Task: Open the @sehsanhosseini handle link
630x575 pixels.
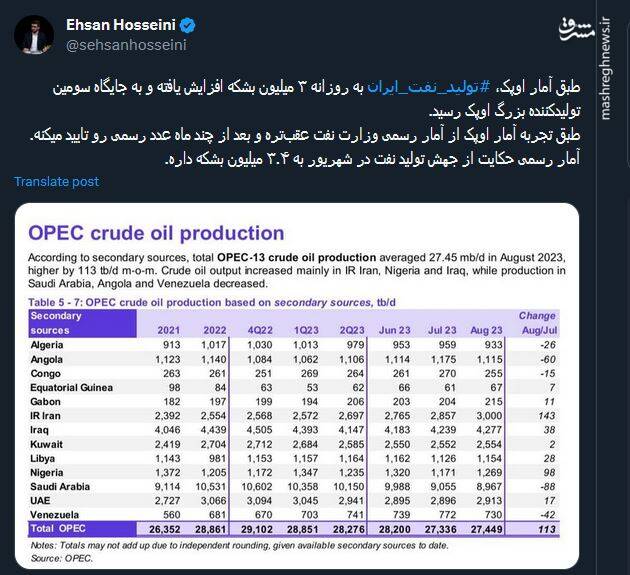Action: 125,45
